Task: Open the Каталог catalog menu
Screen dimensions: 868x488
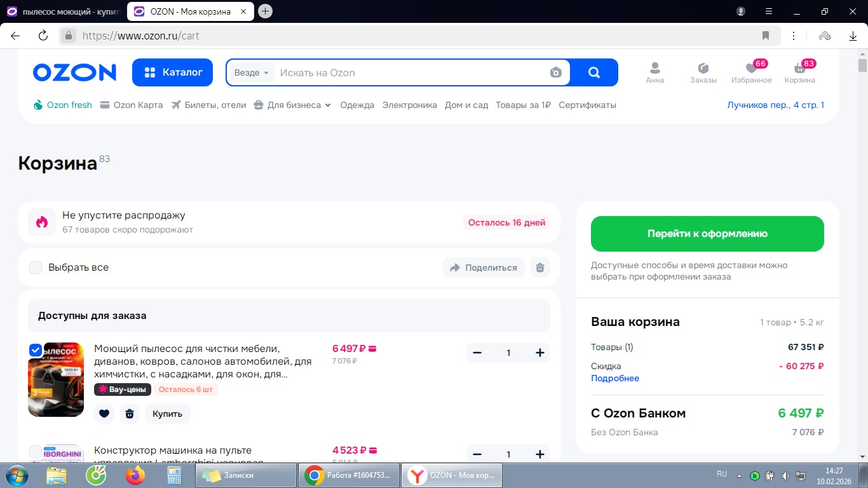Action: pyautogui.click(x=173, y=72)
